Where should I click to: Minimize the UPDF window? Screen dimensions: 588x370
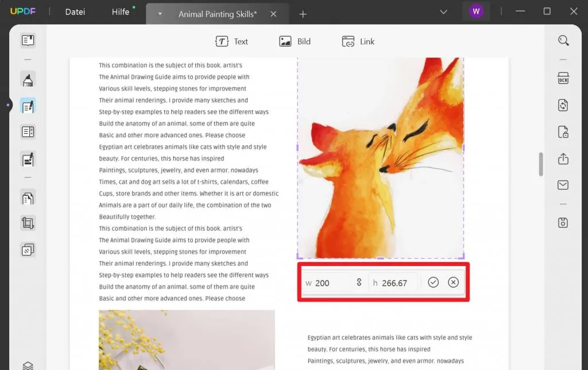[x=520, y=11]
